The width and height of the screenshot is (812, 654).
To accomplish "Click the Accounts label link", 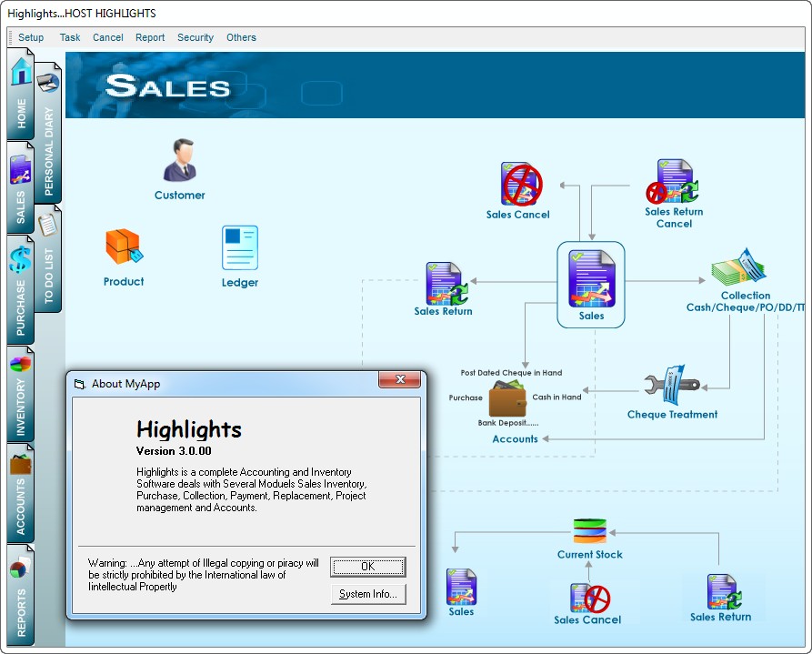I will click(515, 439).
